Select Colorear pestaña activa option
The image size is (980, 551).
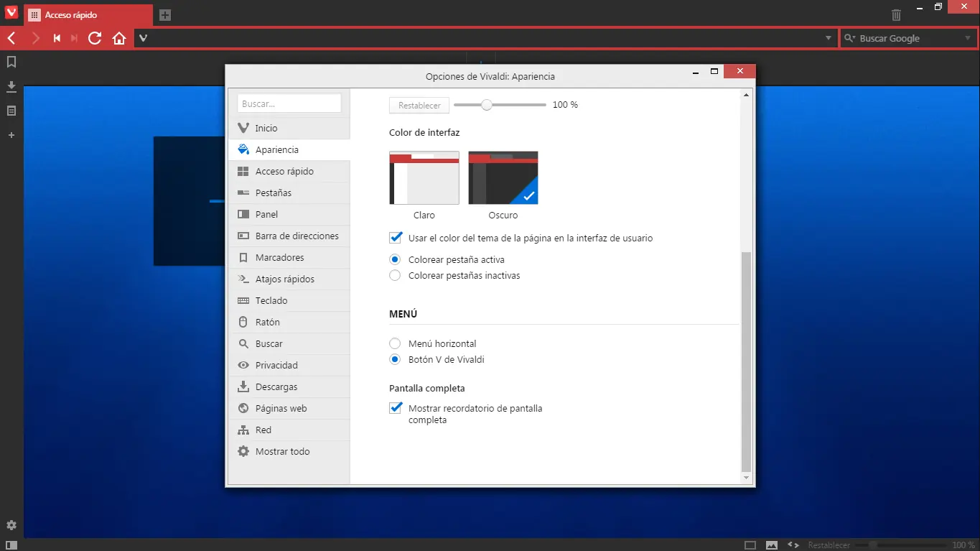point(395,259)
